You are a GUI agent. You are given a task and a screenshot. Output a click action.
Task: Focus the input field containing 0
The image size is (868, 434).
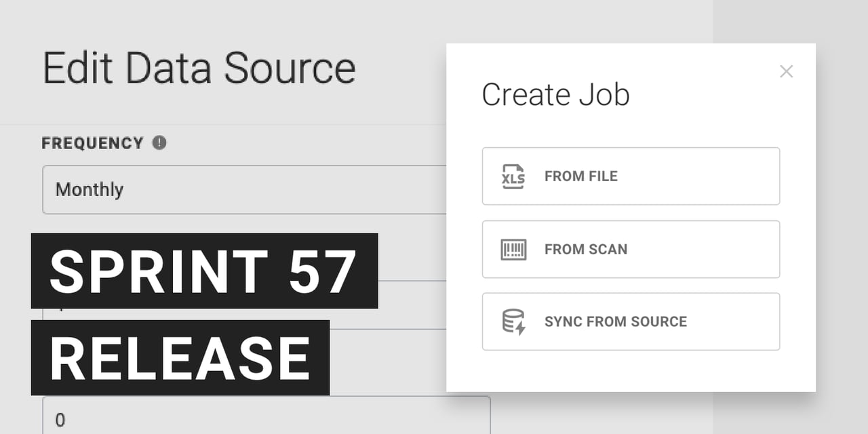coord(266,417)
